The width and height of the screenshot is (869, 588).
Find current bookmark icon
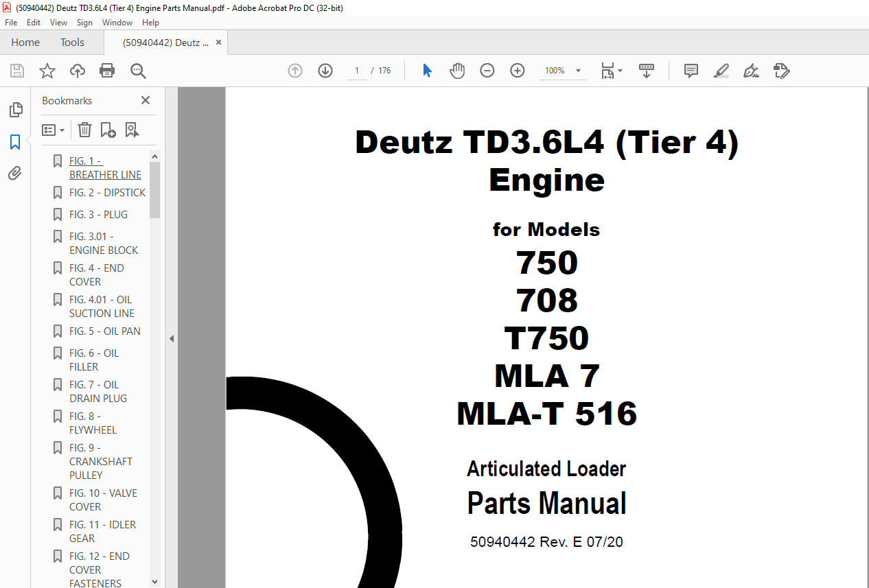(132, 130)
